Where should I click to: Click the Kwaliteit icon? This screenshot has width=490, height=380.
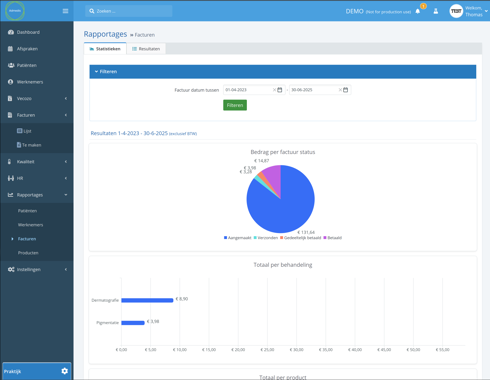pos(9,162)
